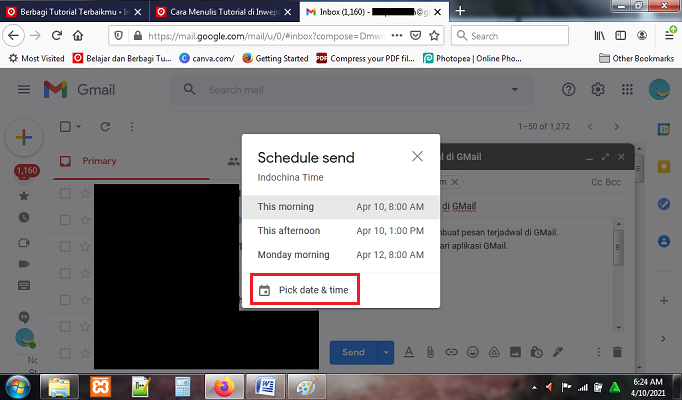Image resolution: width=682 pixels, height=400 pixels.
Task: Bookmark this page with star icon
Action: point(434,36)
